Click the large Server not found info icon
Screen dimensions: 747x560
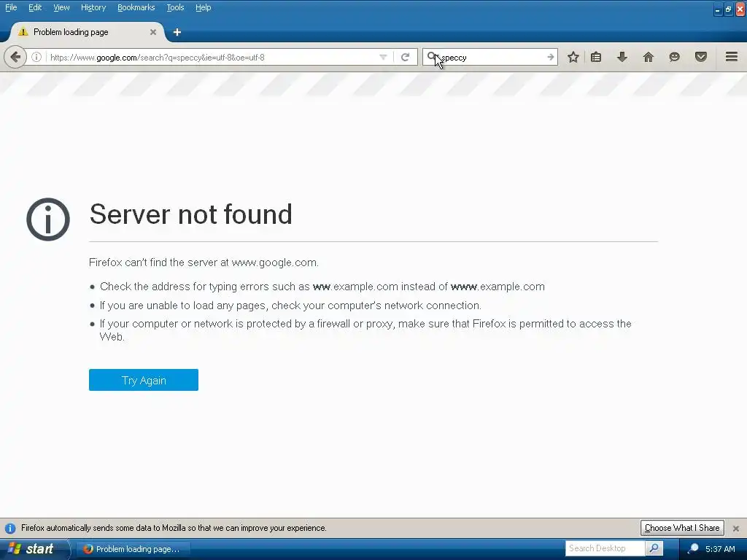pyautogui.click(x=48, y=219)
